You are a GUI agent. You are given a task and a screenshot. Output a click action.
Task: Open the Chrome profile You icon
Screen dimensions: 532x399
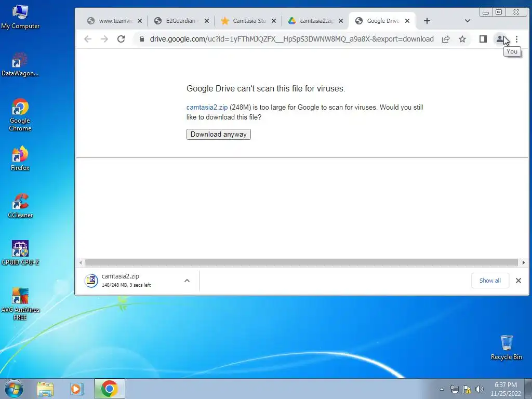click(x=500, y=39)
